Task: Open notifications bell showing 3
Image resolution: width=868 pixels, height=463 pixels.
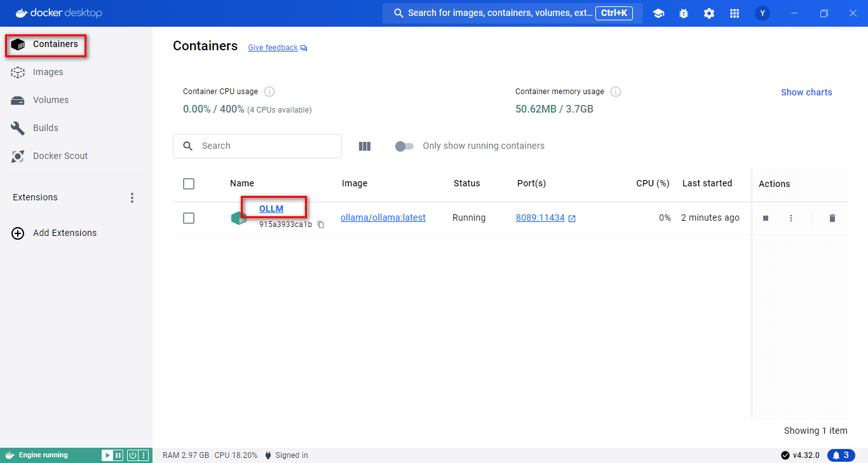Action: point(841,455)
